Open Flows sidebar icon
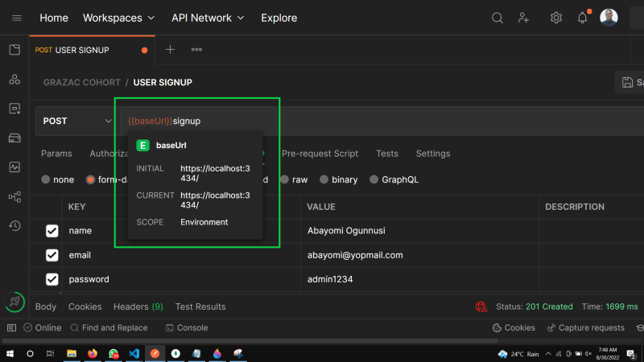The height and width of the screenshot is (362, 644). tap(14, 196)
